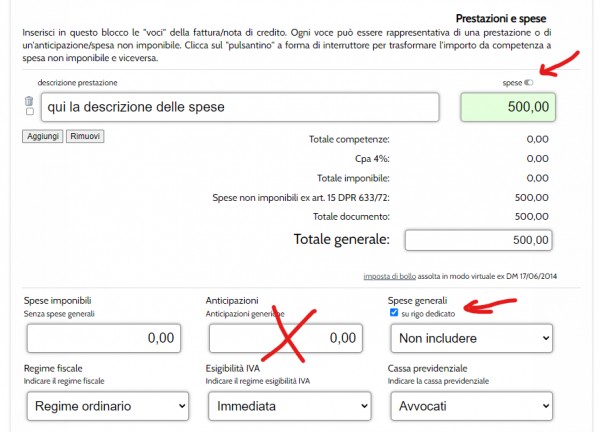Click the trash icon beside the description row
This screenshot has width=600, height=432.
pos(29,101)
